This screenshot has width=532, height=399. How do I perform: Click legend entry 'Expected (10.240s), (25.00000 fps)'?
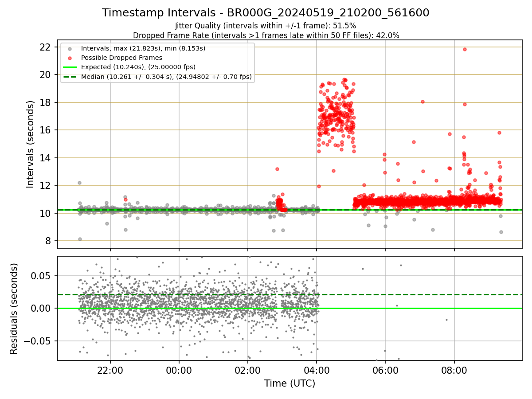coord(138,67)
